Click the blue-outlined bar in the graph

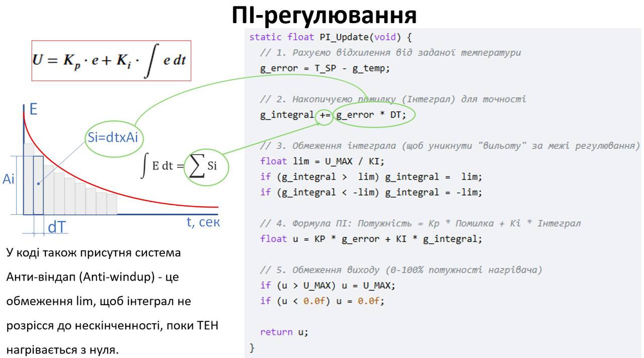coord(38,185)
